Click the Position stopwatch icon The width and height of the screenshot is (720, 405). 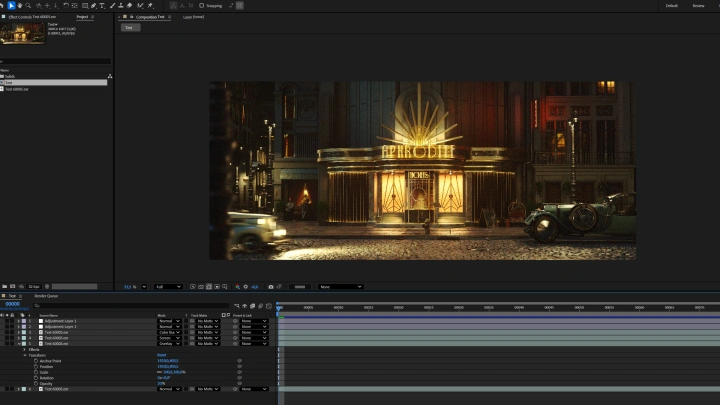coord(35,366)
